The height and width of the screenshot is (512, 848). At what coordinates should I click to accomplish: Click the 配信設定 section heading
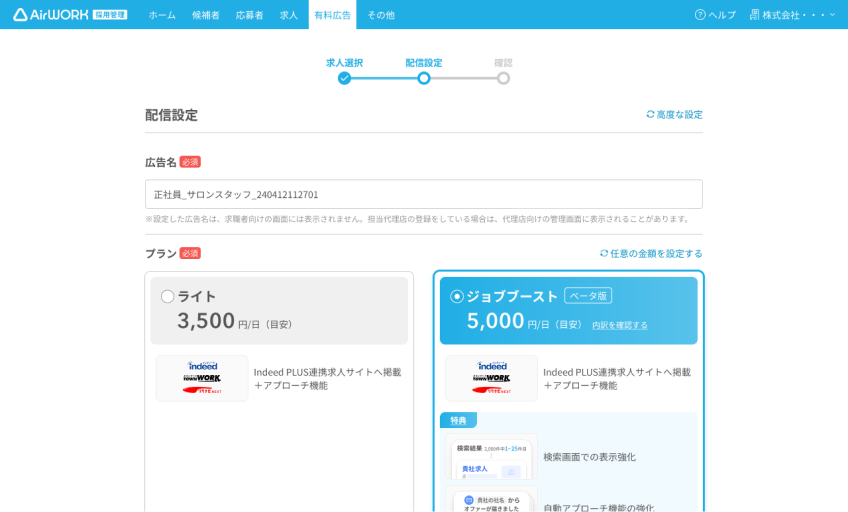tap(171, 115)
